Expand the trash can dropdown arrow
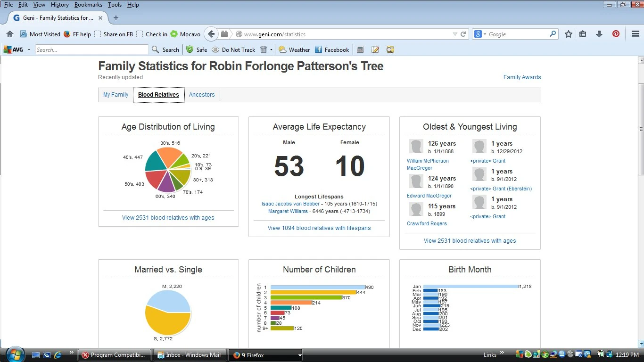This screenshot has height=362, width=644. point(271,49)
